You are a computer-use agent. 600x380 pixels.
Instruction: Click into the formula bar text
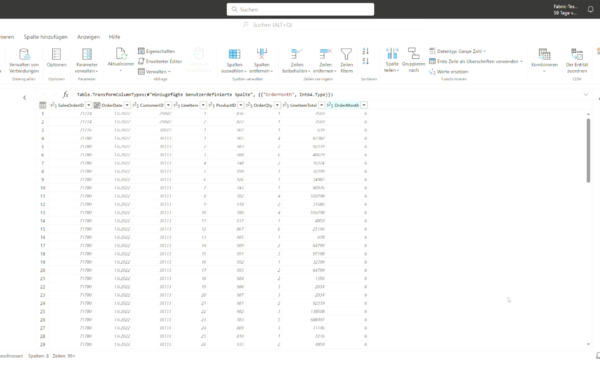(x=205, y=95)
